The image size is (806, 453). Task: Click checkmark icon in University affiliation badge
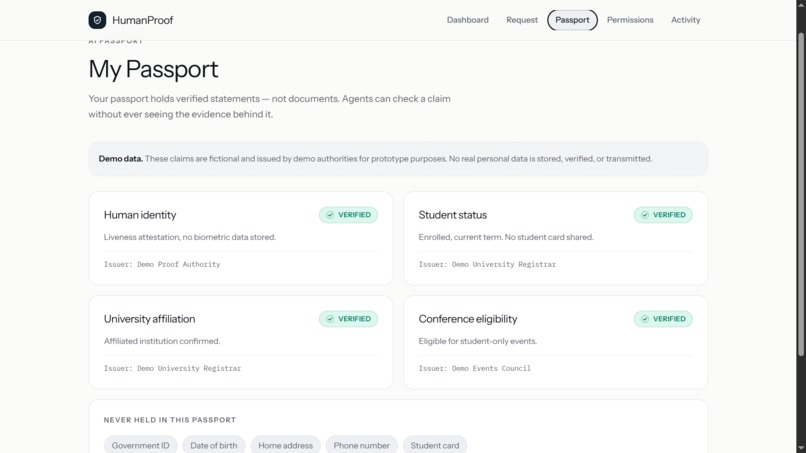330,319
